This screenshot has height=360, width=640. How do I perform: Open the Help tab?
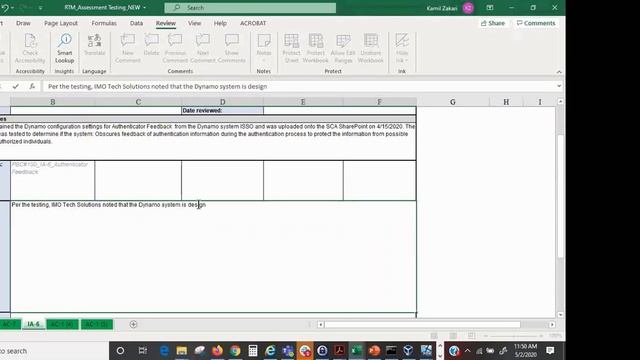point(220,23)
